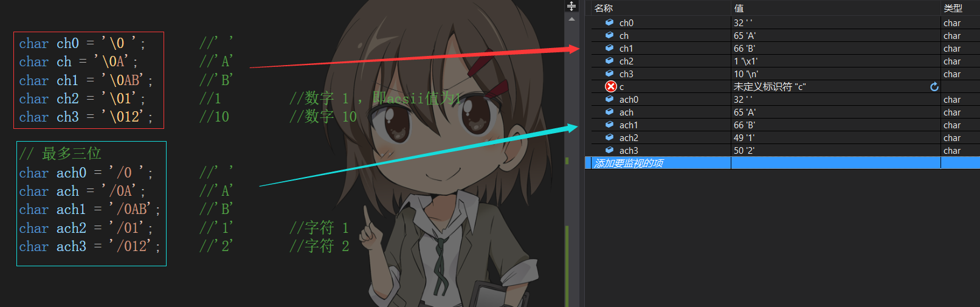This screenshot has height=307, width=980.
Task: Click the comment //字符 1
Action: (x=320, y=228)
